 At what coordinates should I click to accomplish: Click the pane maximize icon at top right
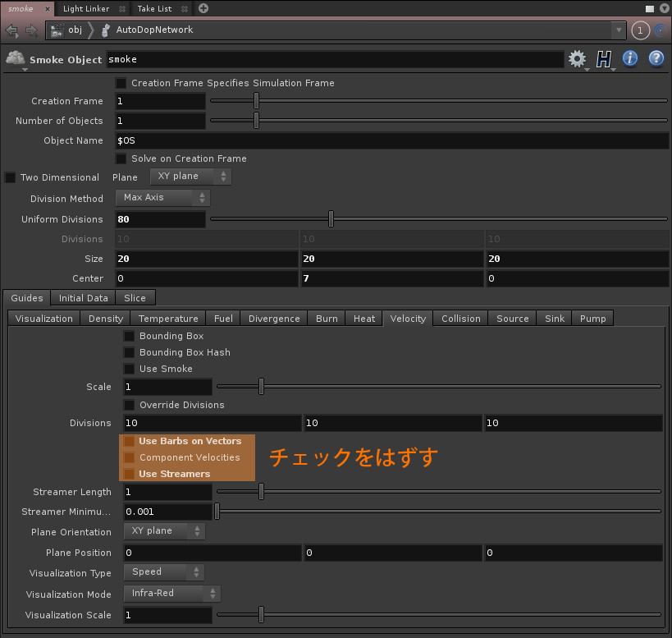click(650, 8)
